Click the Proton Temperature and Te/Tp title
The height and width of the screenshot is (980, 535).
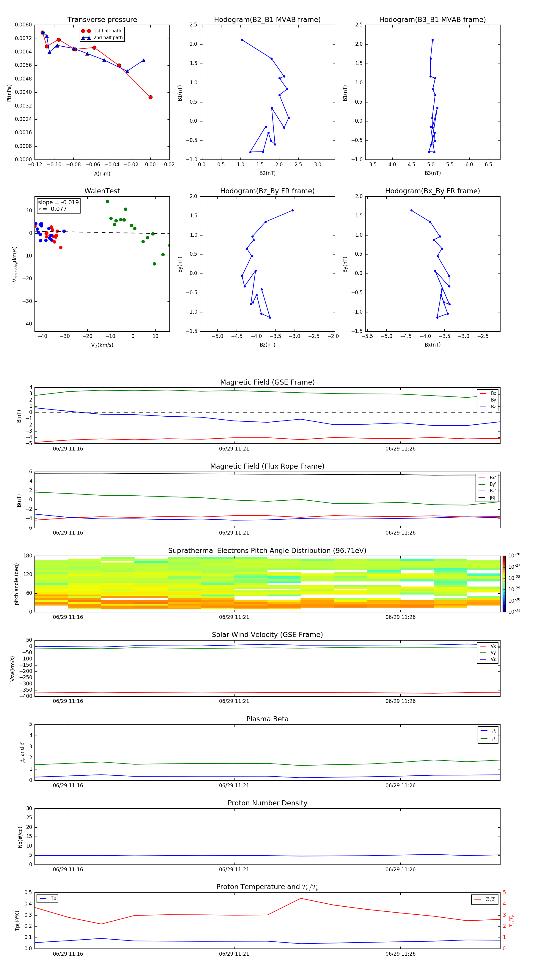[x=267, y=887]
